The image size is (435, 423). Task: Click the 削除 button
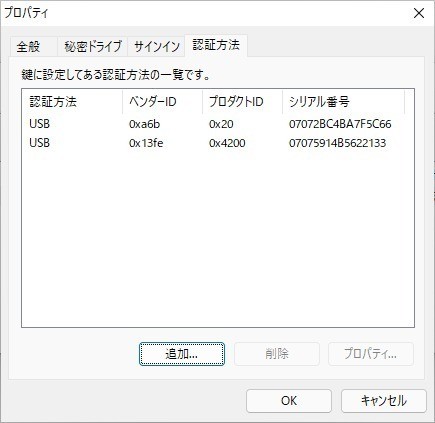point(277,354)
